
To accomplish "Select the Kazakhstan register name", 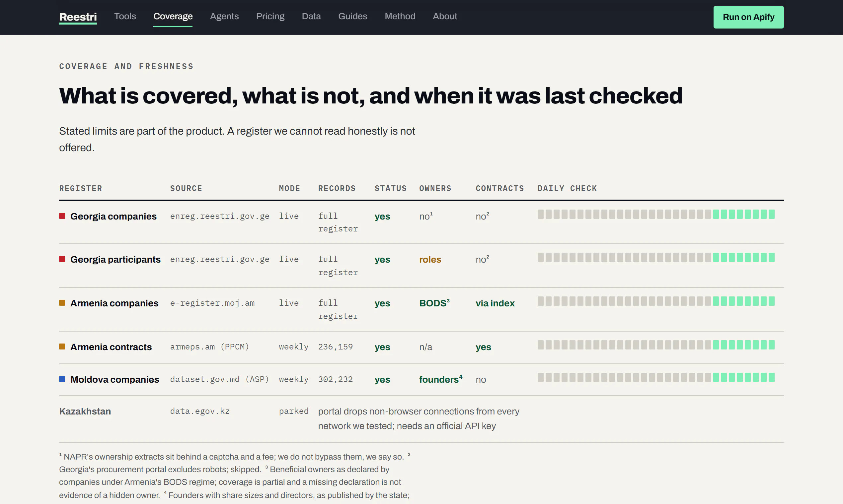I will point(85,411).
